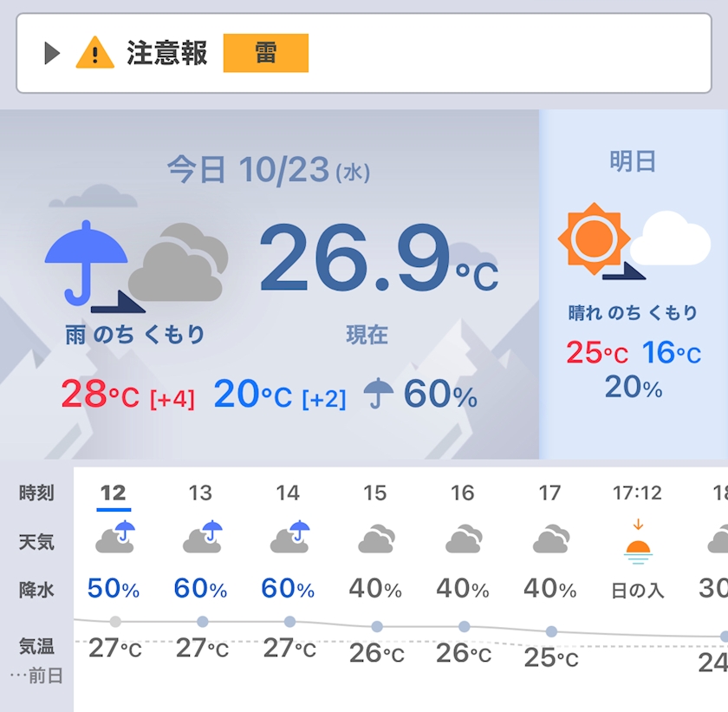The width and height of the screenshot is (728, 712).
Task: Click the 日の入 sunset label
Action: 638,591
